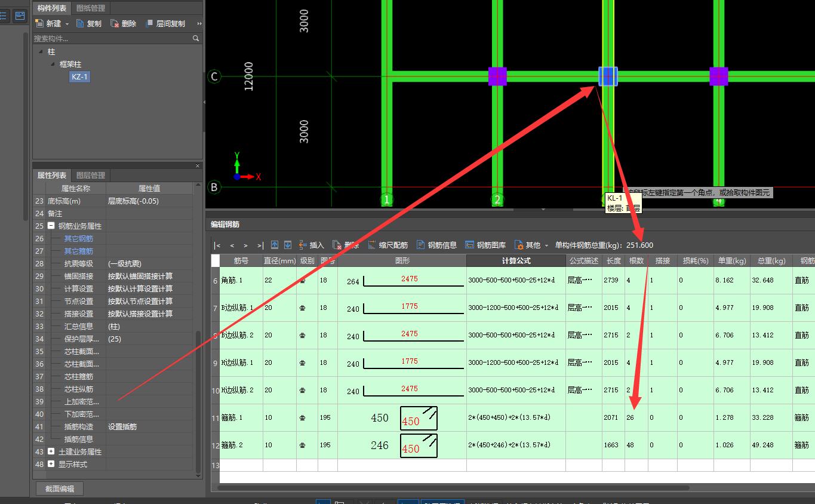The width and height of the screenshot is (815, 504).
Task: Go to the first rebar record icon
Action: 218,245
